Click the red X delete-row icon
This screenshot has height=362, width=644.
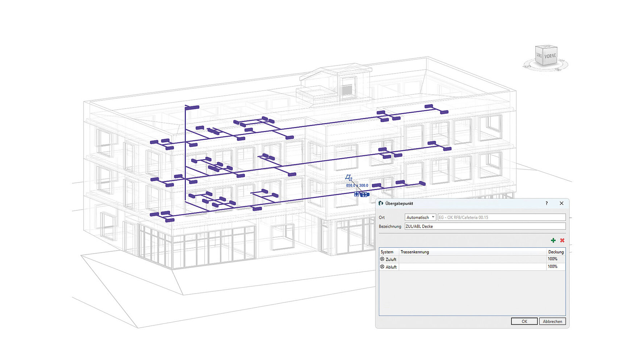[562, 240]
